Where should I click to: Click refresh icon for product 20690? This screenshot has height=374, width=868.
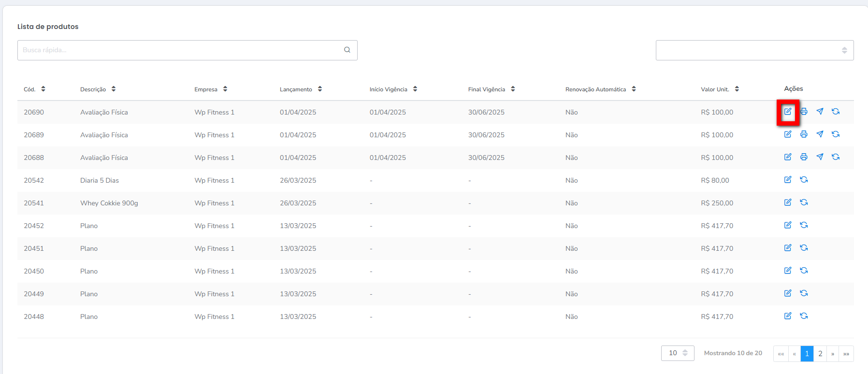point(836,112)
